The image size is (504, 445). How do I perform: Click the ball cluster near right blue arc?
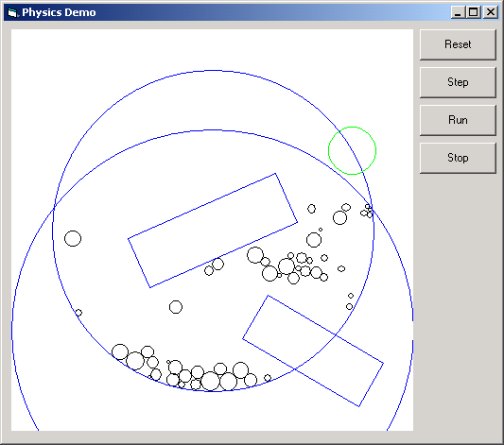point(367,211)
